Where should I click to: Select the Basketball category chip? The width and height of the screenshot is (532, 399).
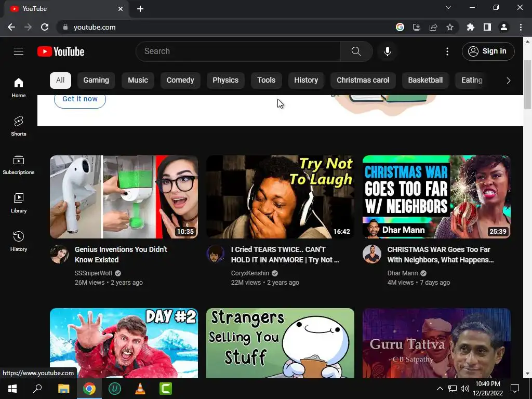pyautogui.click(x=425, y=81)
